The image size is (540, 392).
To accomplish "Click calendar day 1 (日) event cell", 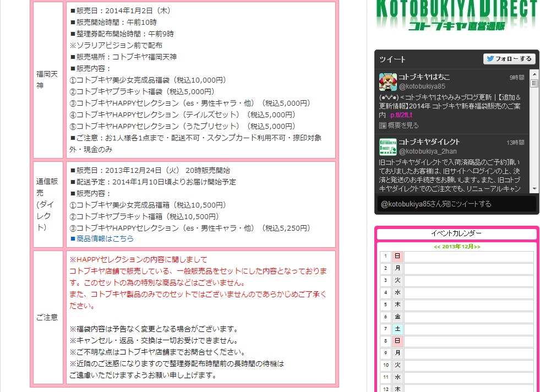I will pos(468,256).
